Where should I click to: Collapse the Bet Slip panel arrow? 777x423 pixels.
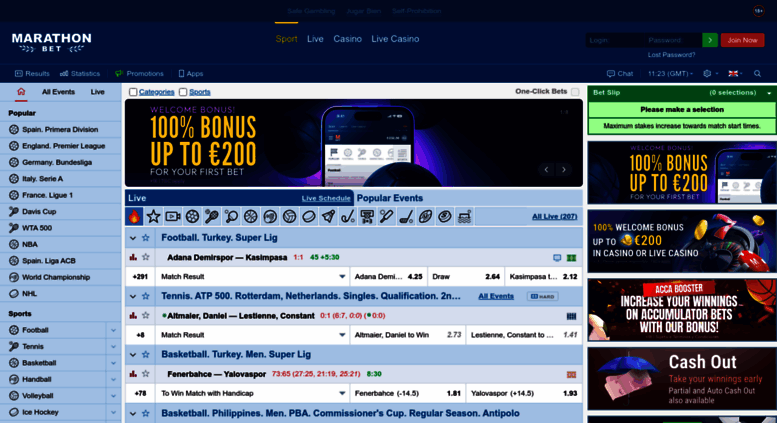click(769, 93)
